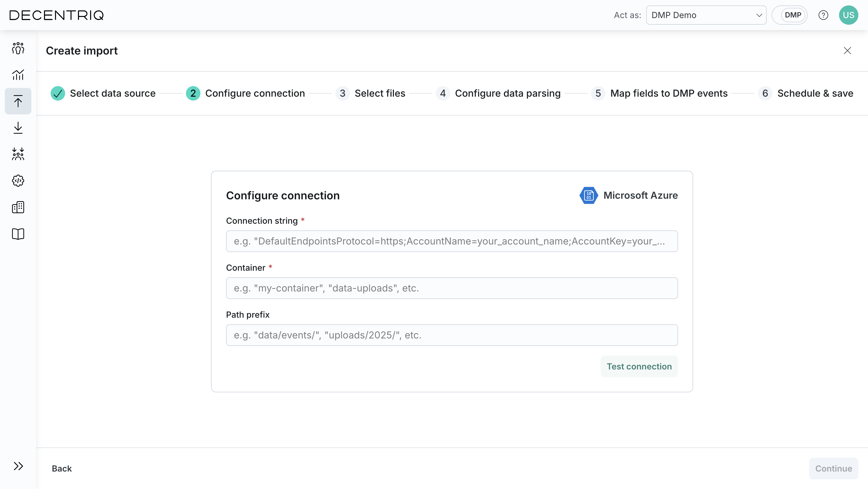This screenshot has width=868, height=489.
Task: Open the Act as DMP Demo dropdown
Action: (x=706, y=15)
